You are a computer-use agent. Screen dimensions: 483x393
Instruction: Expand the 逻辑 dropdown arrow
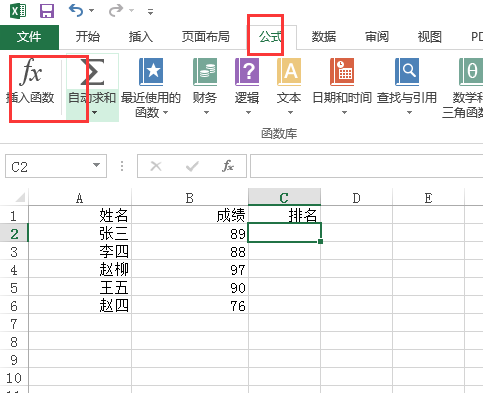pos(248,113)
